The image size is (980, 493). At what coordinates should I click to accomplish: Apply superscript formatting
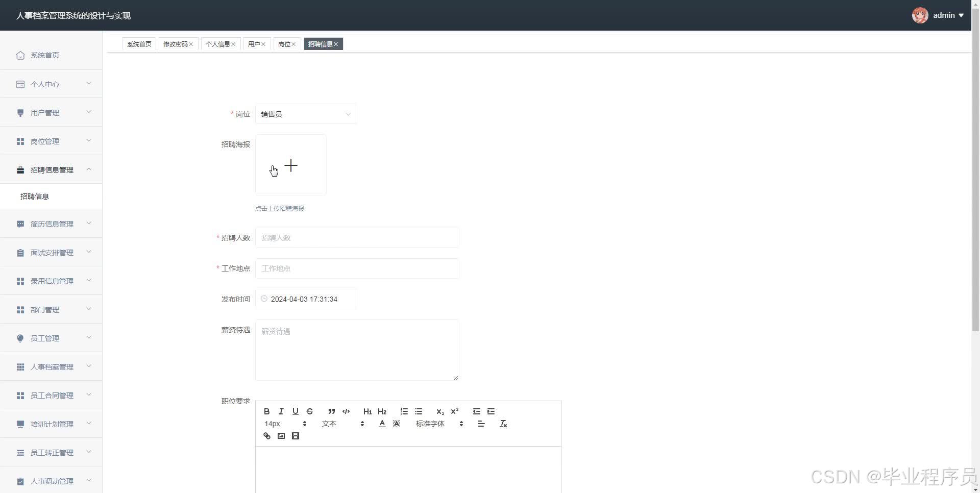[x=454, y=411]
